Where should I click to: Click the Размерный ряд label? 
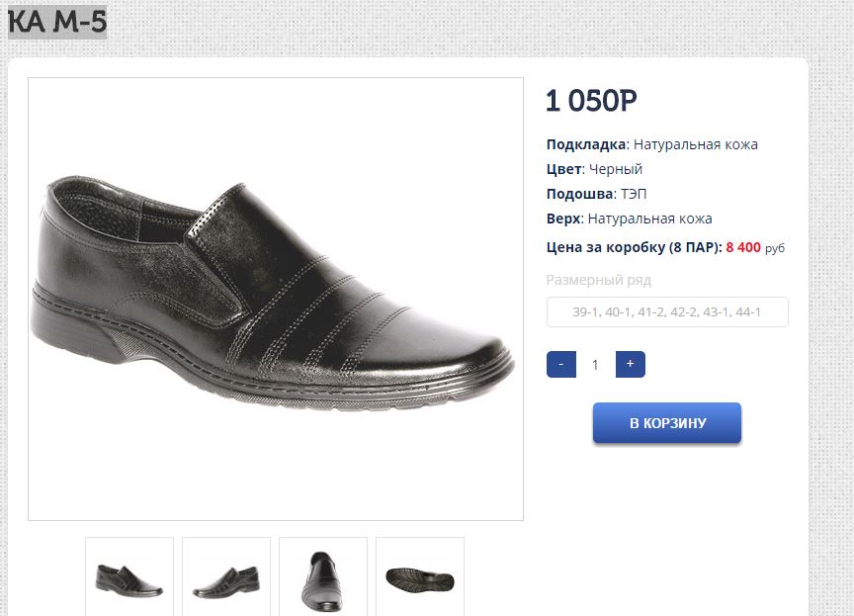tap(599, 280)
